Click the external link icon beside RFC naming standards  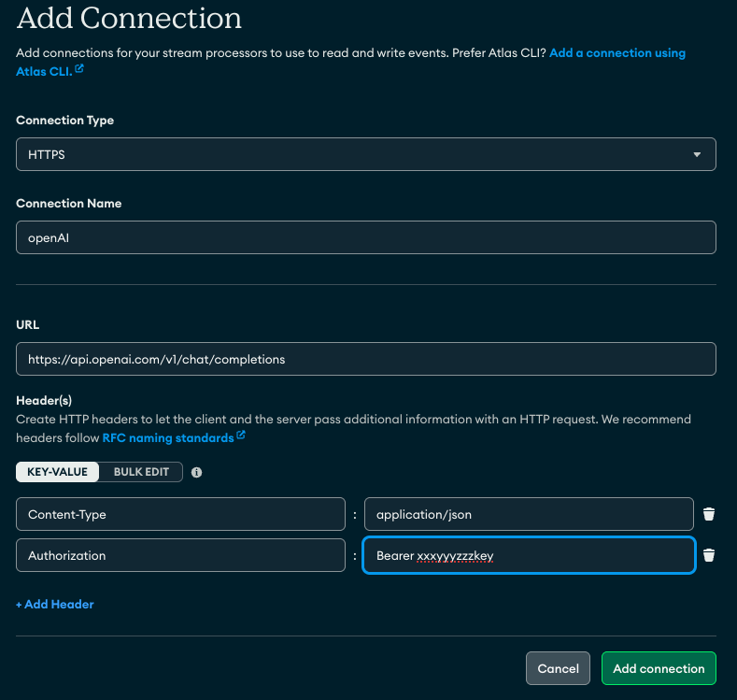(241, 436)
